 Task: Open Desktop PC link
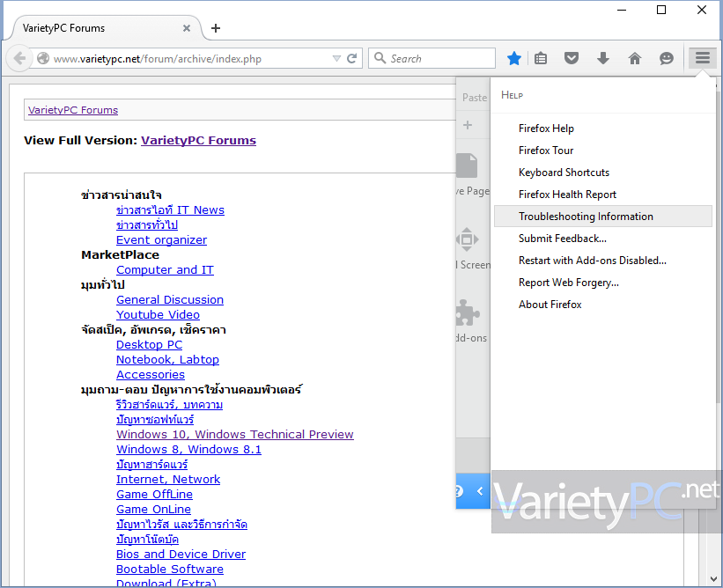(150, 345)
